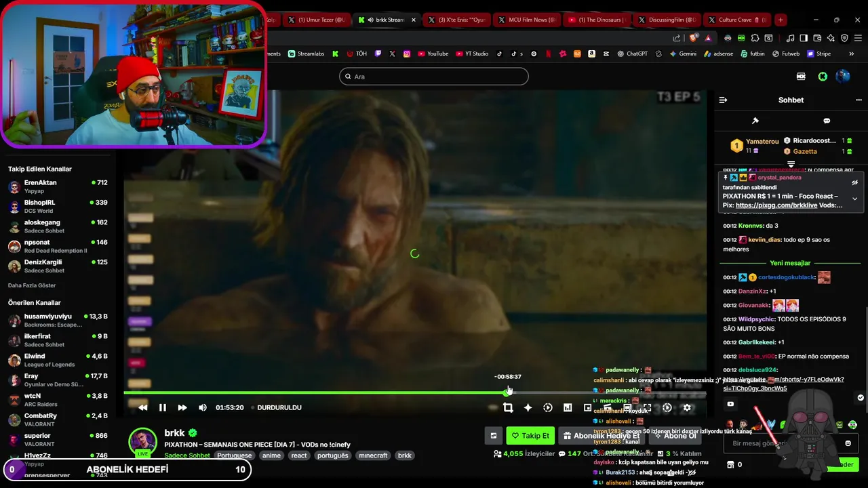Expand the pinned PIXATHON message chevron
The height and width of the screenshot is (488, 868).
(x=854, y=199)
